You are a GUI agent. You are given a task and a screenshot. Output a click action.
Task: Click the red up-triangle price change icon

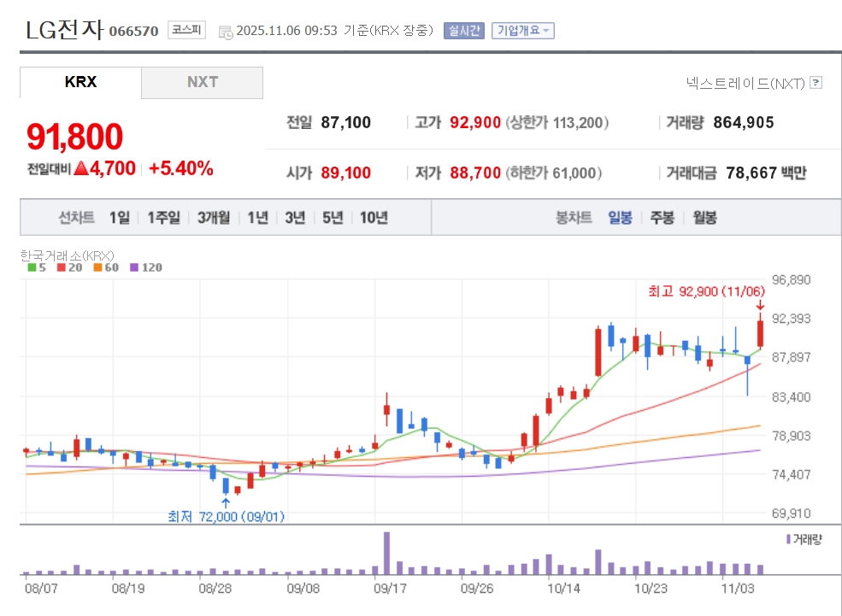coord(81,169)
